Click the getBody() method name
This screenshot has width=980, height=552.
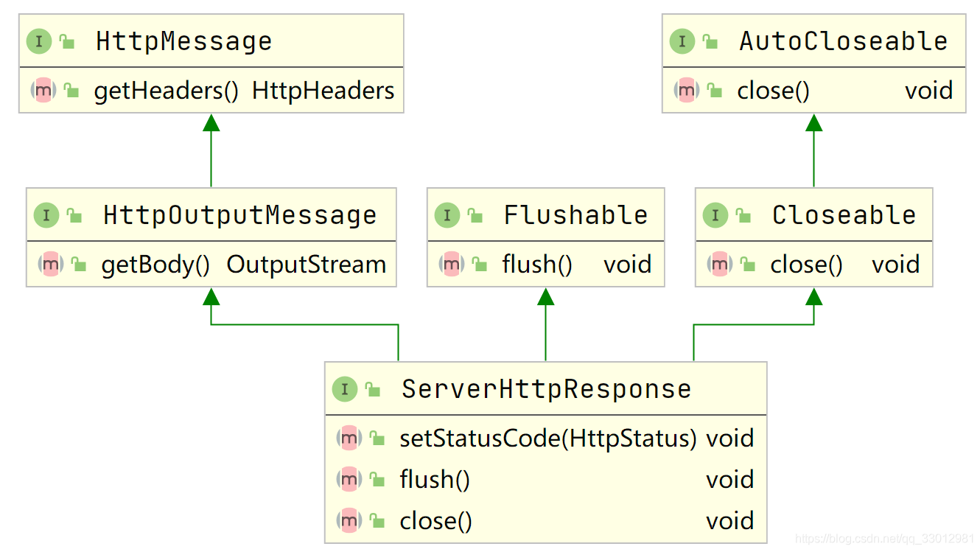156,265
